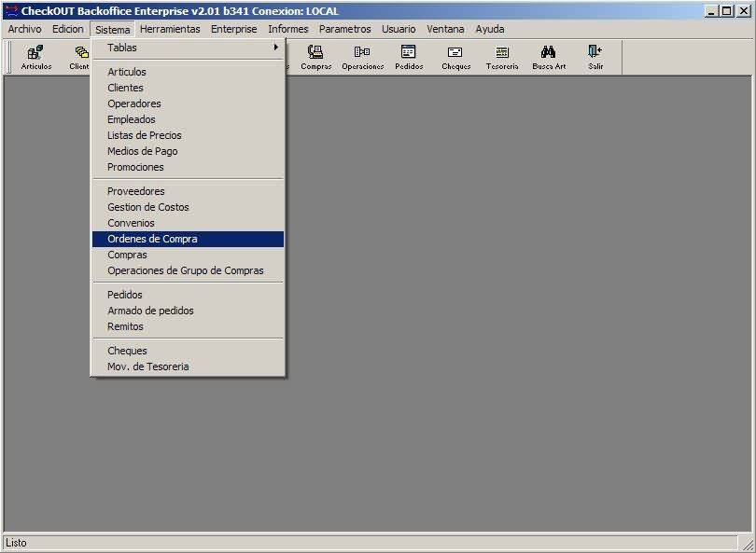Select Armado de pedidos menu entry

click(x=188, y=311)
